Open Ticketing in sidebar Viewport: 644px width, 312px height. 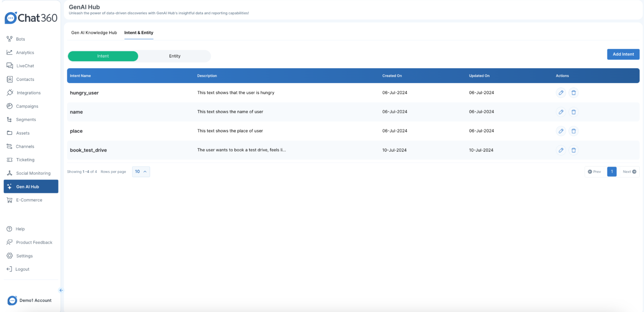pos(25,160)
